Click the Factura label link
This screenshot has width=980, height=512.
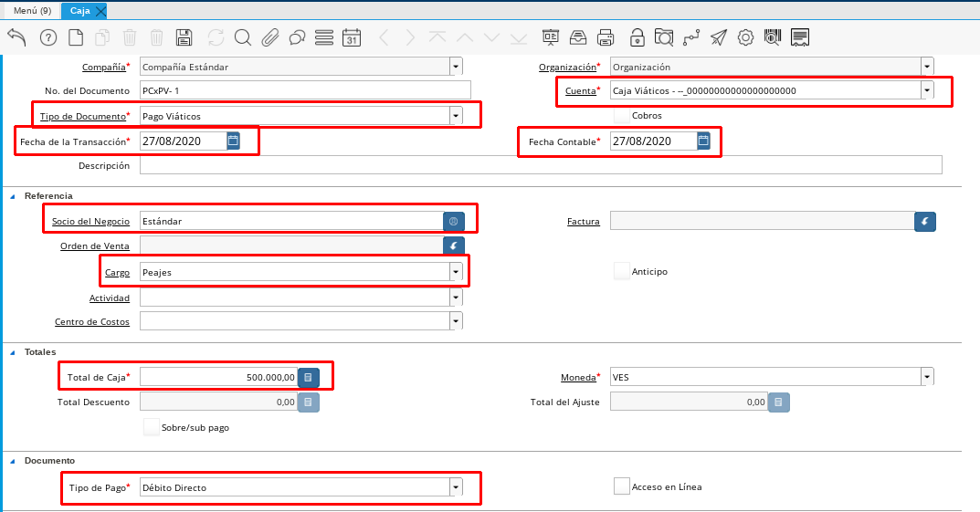pyautogui.click(x=583, y=221)
